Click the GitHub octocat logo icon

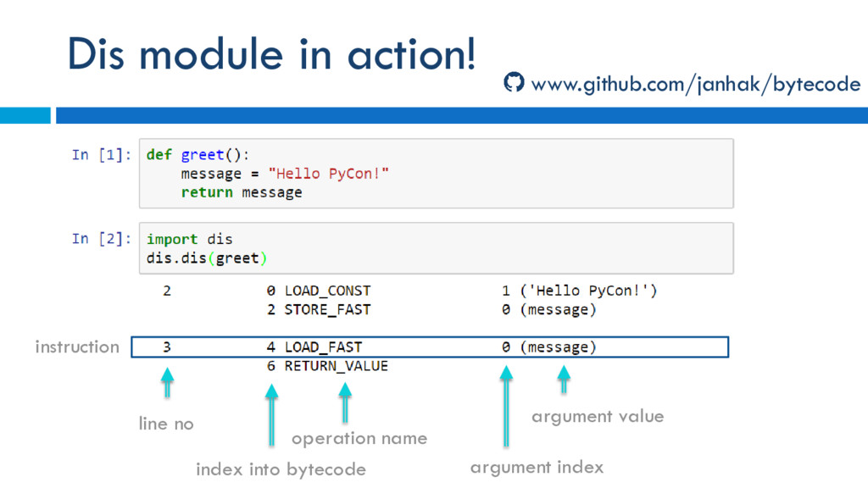coord(514,82)
